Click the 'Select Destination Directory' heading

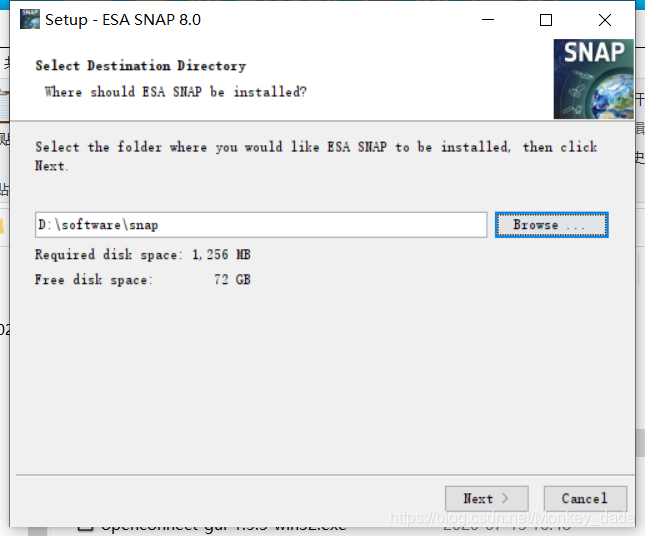[141, 66]
